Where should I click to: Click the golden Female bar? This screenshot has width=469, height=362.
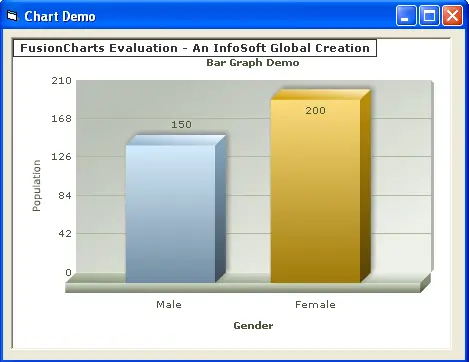click(x=320, y=186)
